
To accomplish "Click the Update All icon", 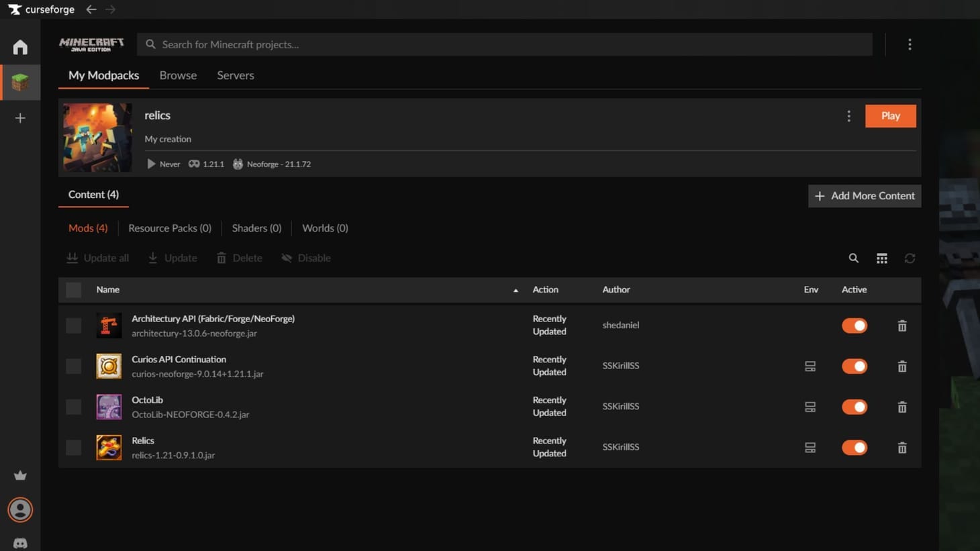I will tap(72, 258).
